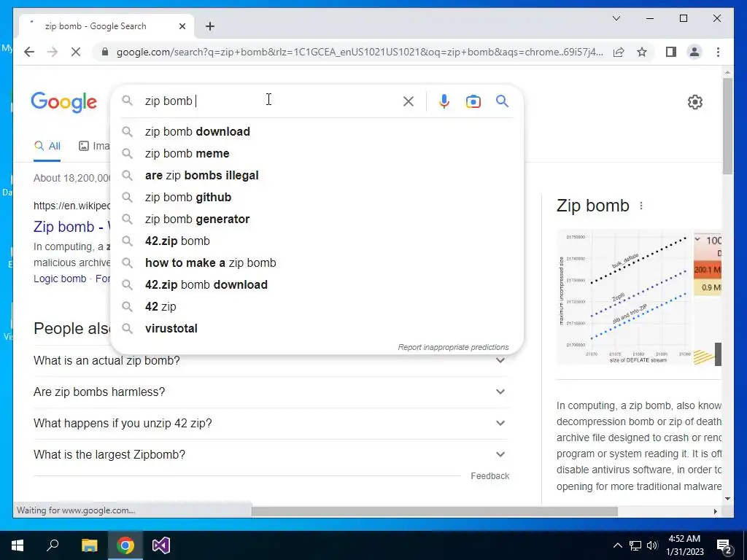Switch to the Images results tab

94,146
